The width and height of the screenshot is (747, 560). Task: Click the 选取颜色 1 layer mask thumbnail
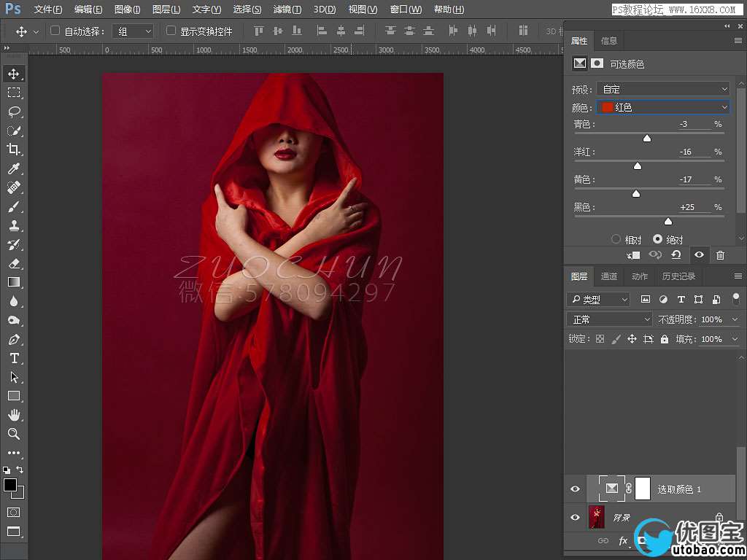click(x=643, y=489)
